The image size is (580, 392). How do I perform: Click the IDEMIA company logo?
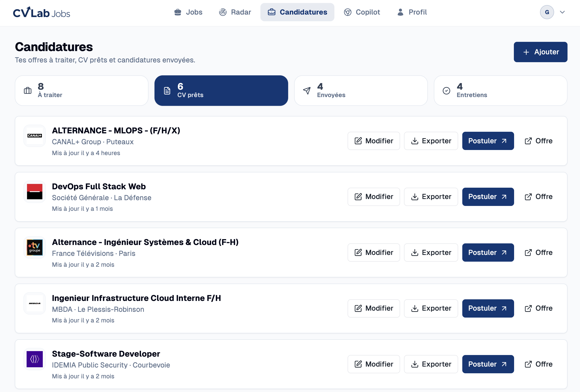(x=35, y=359)
